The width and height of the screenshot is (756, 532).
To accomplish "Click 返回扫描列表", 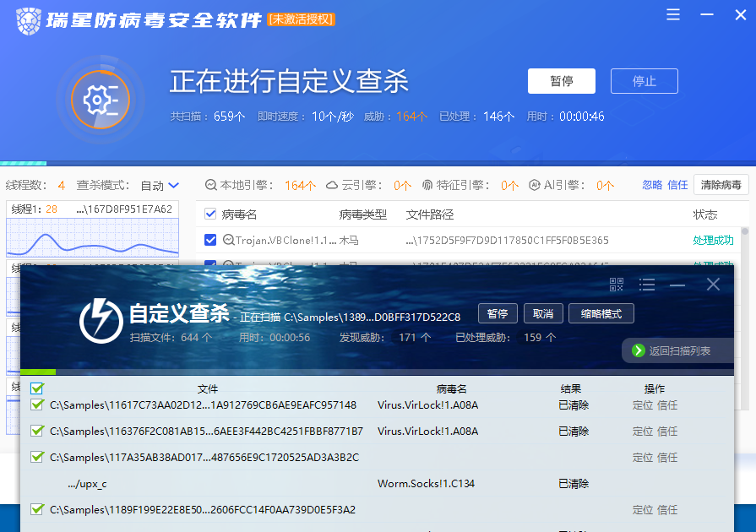I will 678,350.
